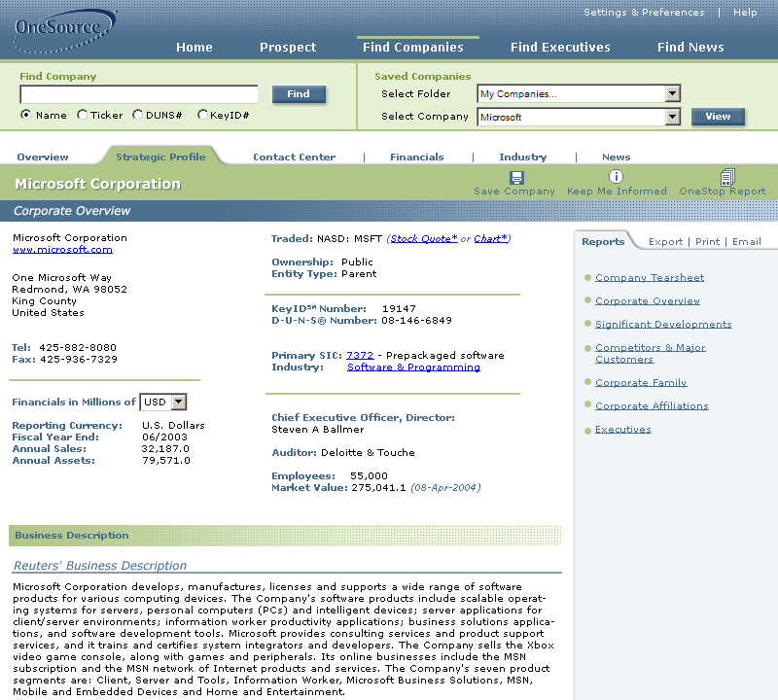The width and height of the screenshot is (778, 700).
Task: Click the Find button
Action: click(x=299, y=93)
